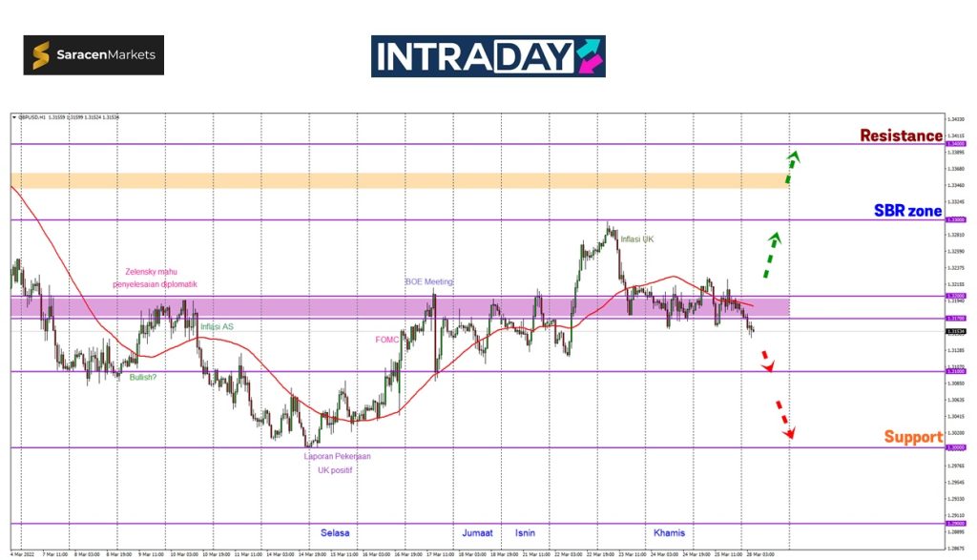Click the 1.34000 resistance price tag

[x=953, y=144]
